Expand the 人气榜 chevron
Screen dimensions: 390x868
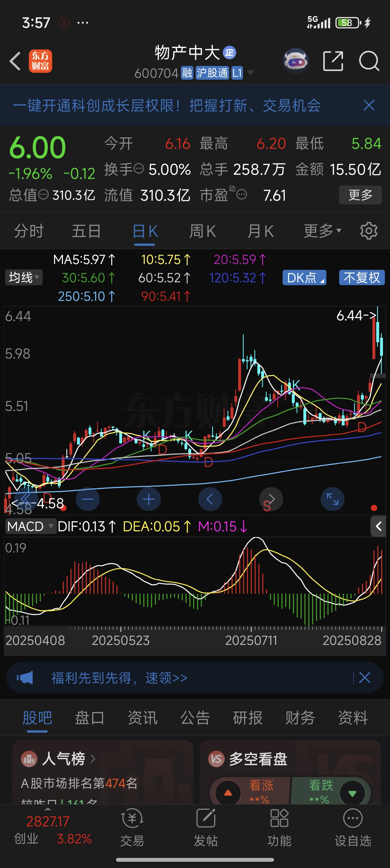tap(93, 759)
